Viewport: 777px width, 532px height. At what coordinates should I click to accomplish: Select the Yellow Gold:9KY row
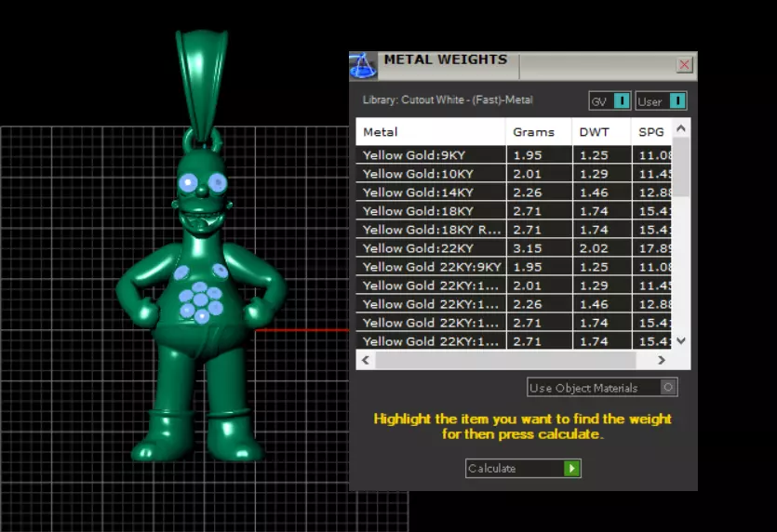[514, 155]
